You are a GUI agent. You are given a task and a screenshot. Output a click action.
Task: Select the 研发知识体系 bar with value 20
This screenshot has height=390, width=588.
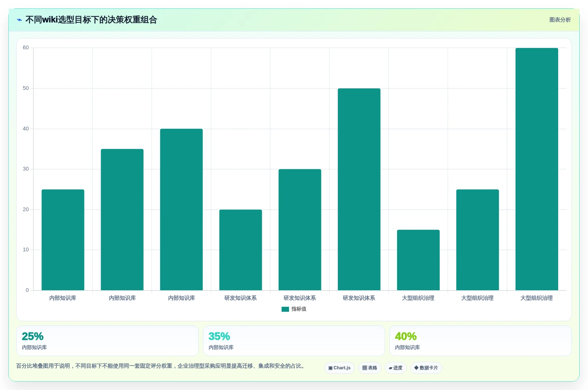241,250
